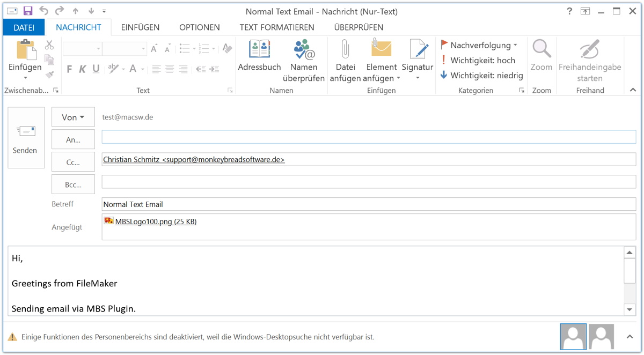Toggle bold formatting with F
This screenshot has width=644, height=355.
69,69
